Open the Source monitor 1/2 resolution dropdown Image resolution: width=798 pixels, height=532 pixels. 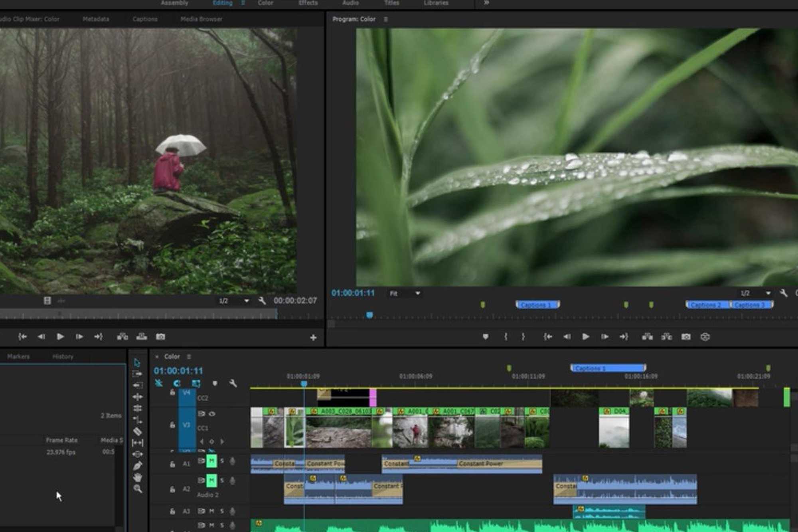[x=234, y=301]
